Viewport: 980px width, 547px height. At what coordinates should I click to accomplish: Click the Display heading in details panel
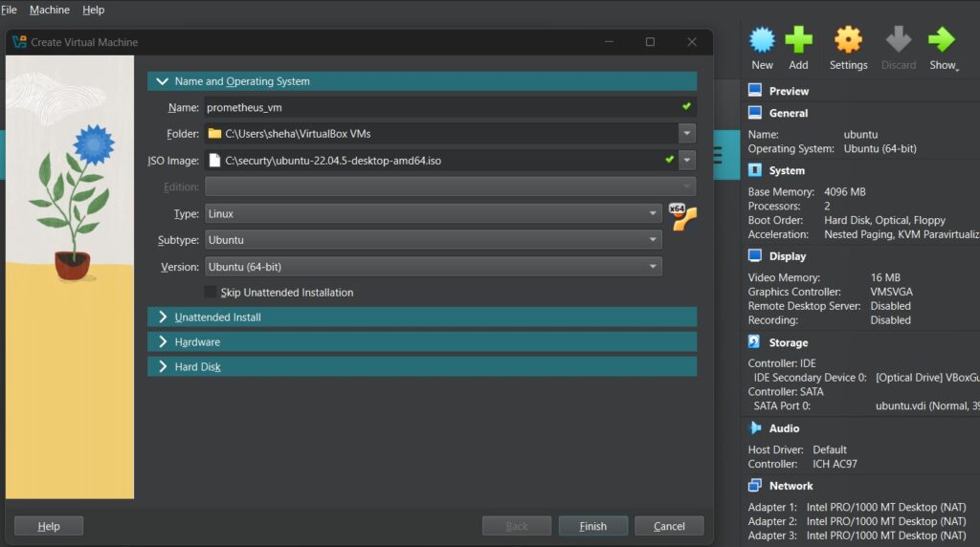point(788,256)
